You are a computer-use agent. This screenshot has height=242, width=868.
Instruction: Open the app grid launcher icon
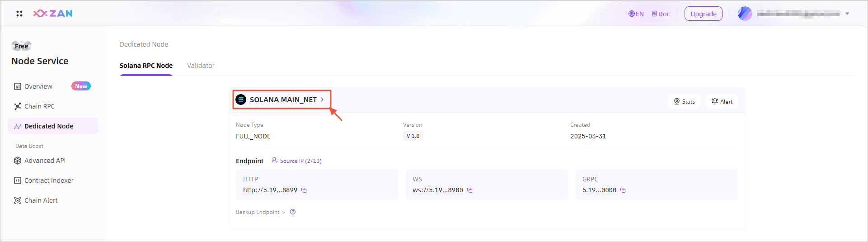coord(19,14)
